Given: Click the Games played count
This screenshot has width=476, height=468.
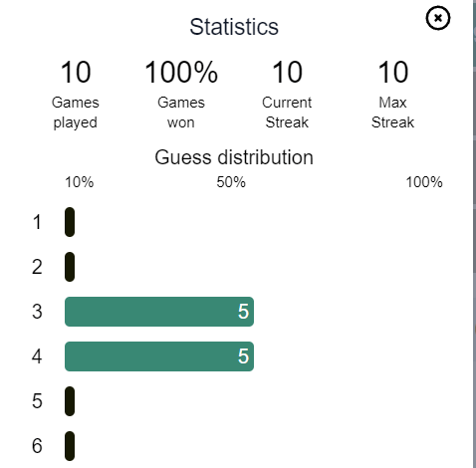Looking at the screenshot, I should (x=76, y=72).
